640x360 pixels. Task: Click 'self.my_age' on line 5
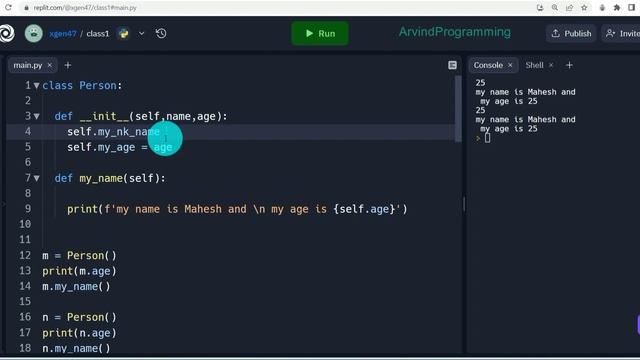pyautogui.click(x=101, y=147)
